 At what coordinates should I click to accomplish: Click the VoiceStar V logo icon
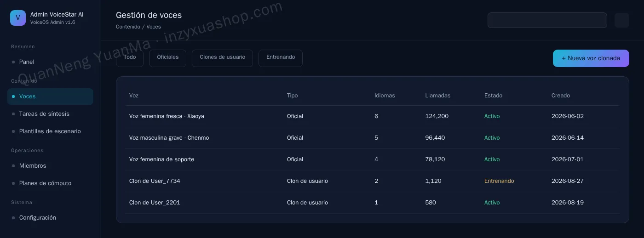[x=18, y=18]
